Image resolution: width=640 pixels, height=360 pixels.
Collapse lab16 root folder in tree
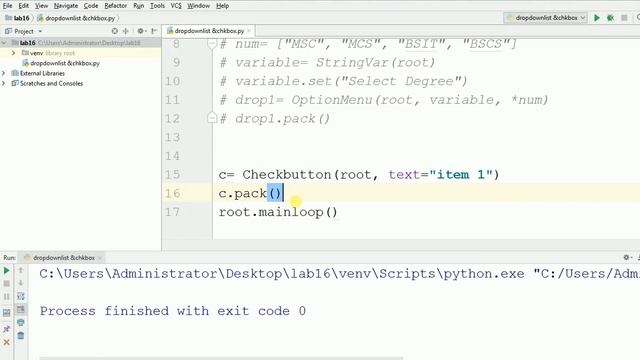tap(4, 43)
